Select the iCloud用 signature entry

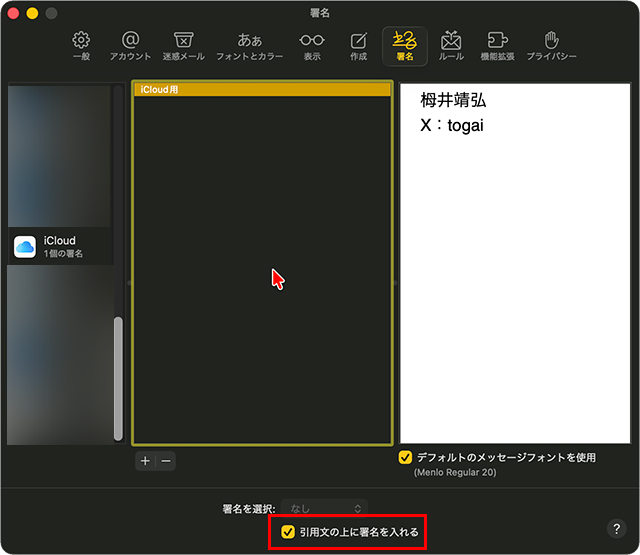point(261,90)
